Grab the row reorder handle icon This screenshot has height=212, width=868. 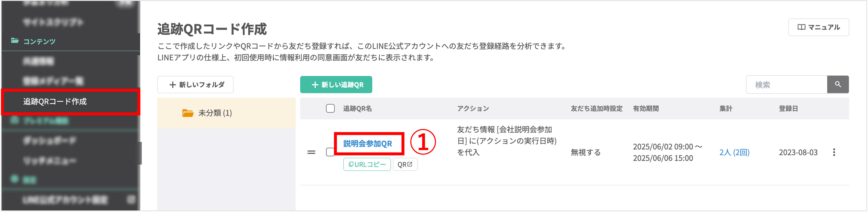pyautogui.click(x=311, y=152)
